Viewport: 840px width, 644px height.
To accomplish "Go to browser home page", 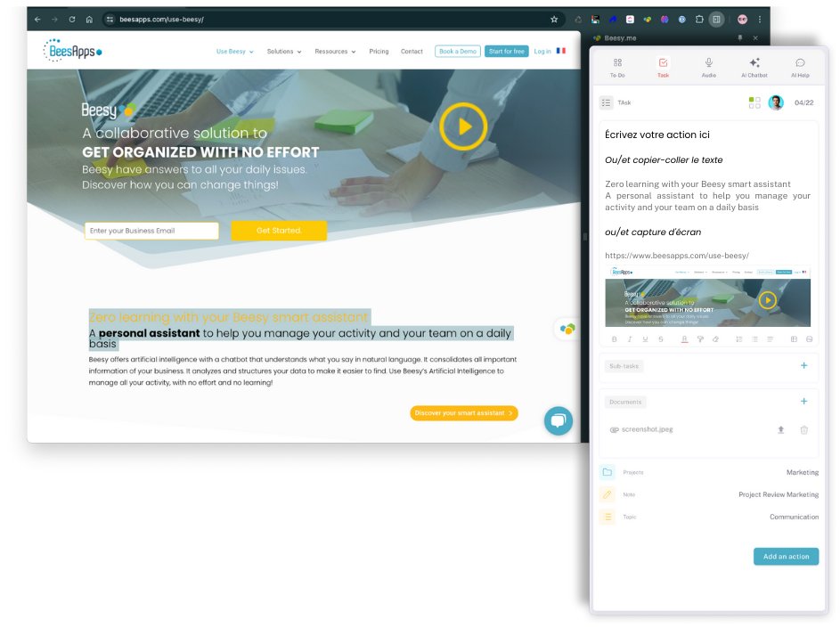I will tap(89, 20).
